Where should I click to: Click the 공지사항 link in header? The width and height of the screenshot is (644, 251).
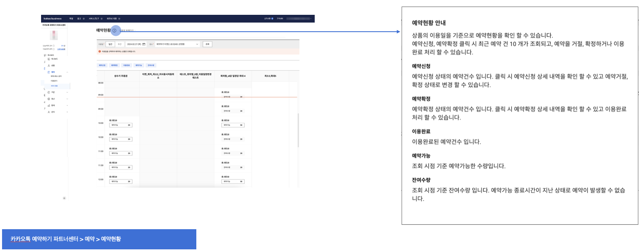point(269,19)
